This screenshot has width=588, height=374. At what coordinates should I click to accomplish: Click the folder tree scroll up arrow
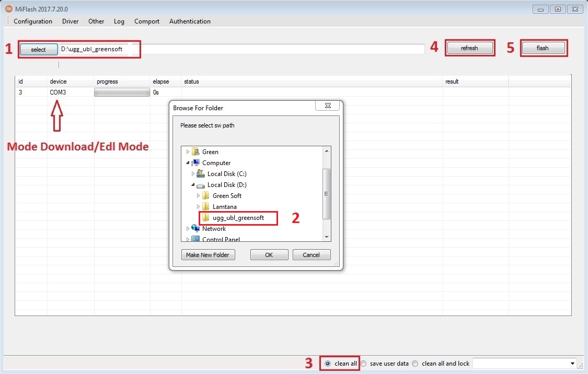coord(326,150)
